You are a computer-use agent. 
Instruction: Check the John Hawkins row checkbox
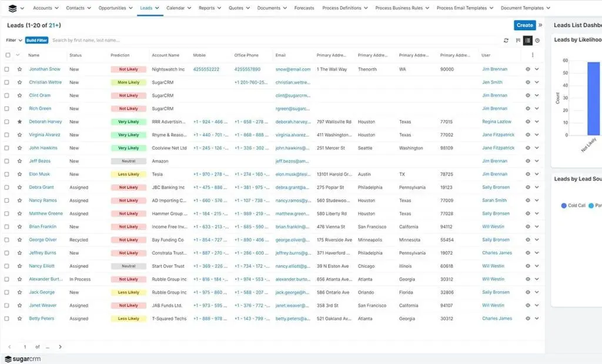coord(6,148)
